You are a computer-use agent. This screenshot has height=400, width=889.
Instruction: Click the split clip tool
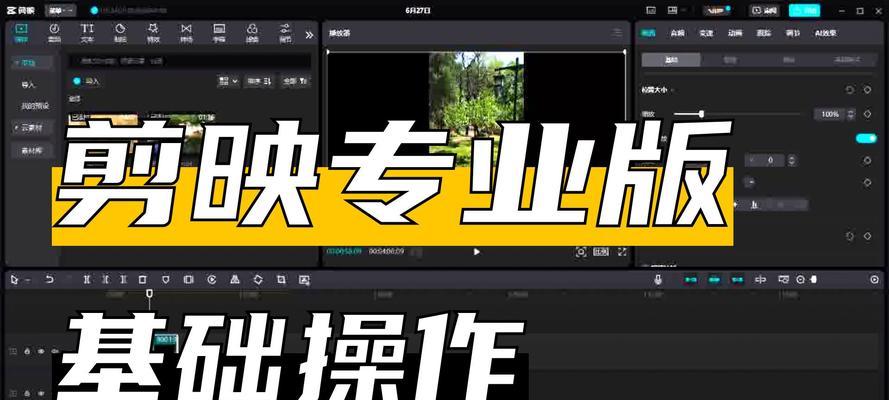click(x=86, y=279)
